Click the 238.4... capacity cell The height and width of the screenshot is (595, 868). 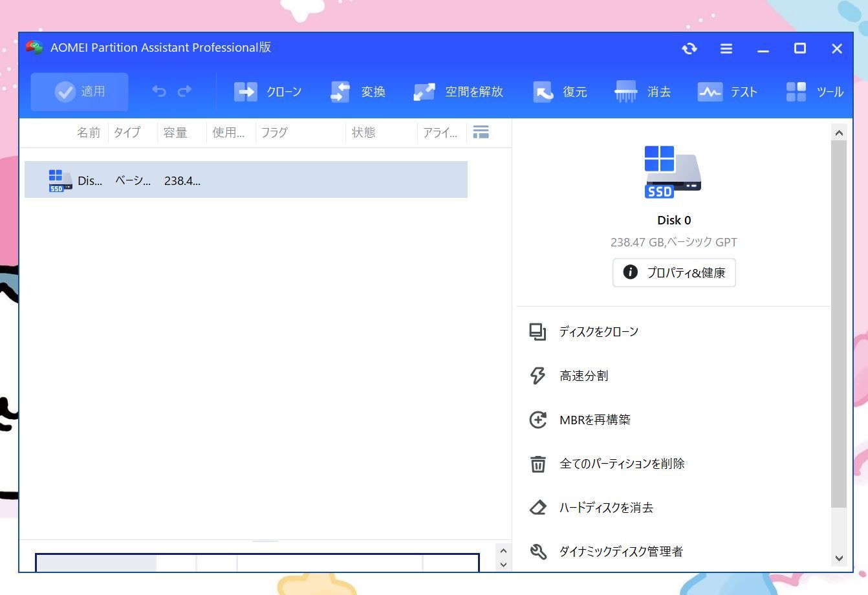(x=182, y=181)
